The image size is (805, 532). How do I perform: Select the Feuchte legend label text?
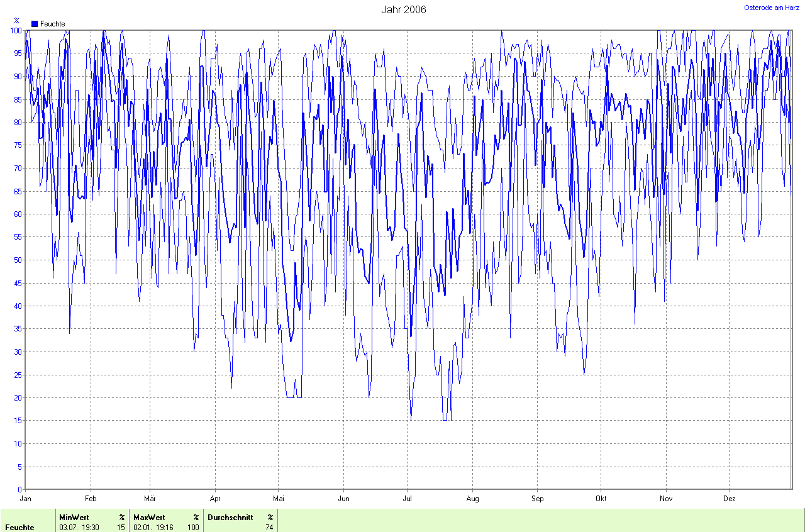[x=52, y=24]
